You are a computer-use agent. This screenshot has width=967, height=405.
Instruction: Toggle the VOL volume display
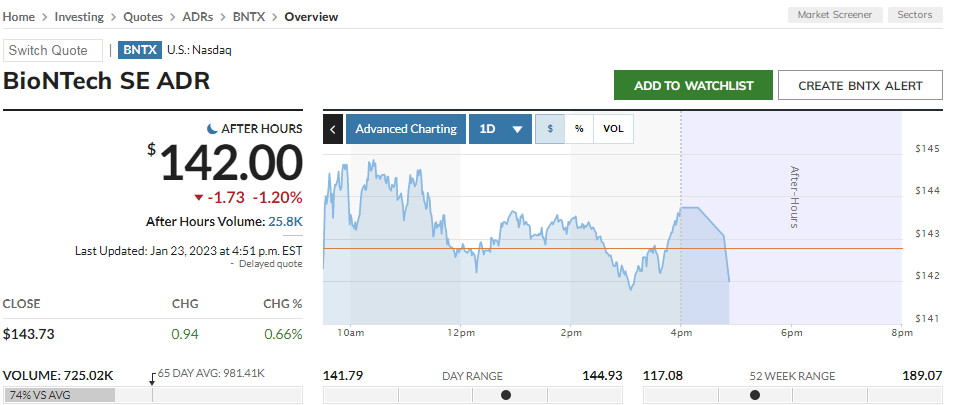pyautogui.click(x=613, y=129)
